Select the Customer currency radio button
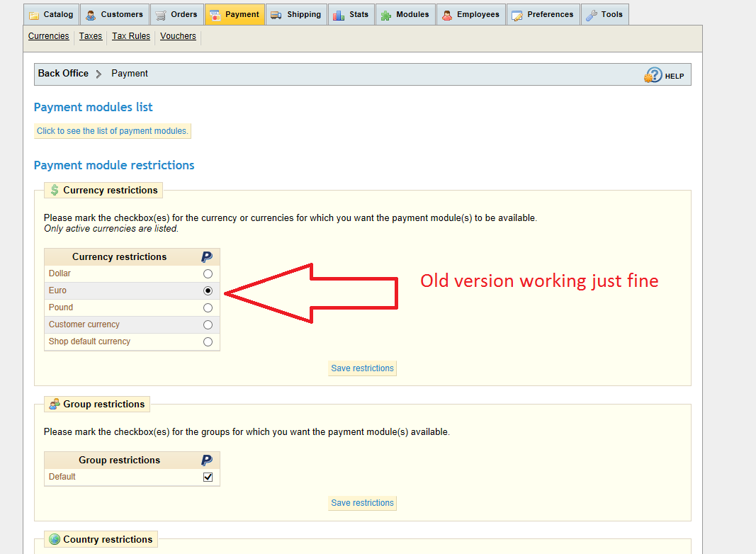This screenshot has height=554, width=756. [208, 324]
